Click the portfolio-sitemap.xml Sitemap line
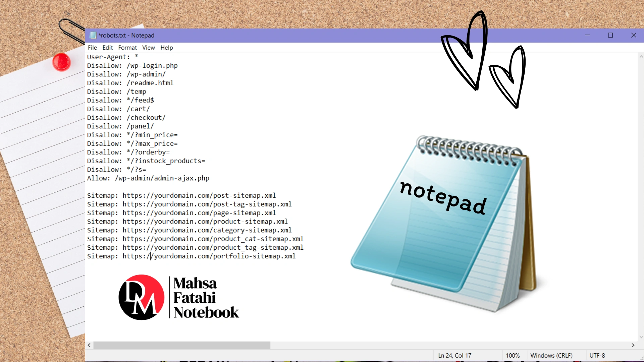Screen dimensions: 644x362 pos(192,256)
